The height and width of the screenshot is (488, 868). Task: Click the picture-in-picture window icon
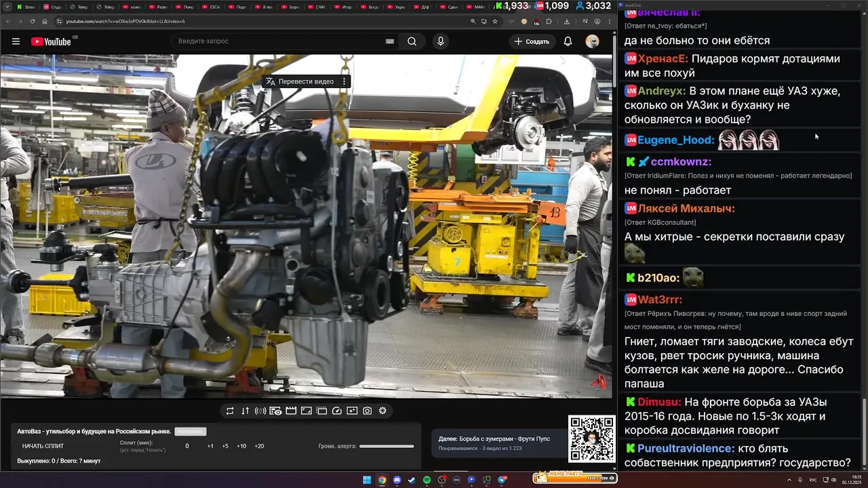pos(321,411)
